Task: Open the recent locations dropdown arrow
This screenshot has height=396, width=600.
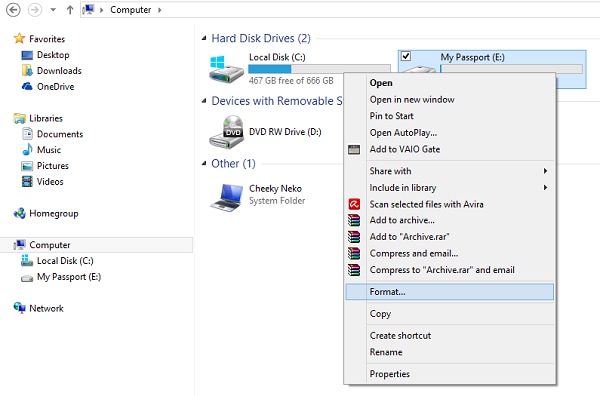Action: [x=53, y=10]
